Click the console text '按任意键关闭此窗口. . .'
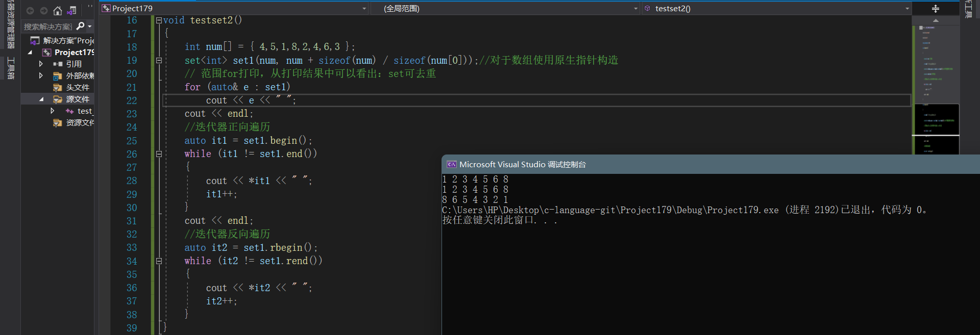 [x=500, y=220]
